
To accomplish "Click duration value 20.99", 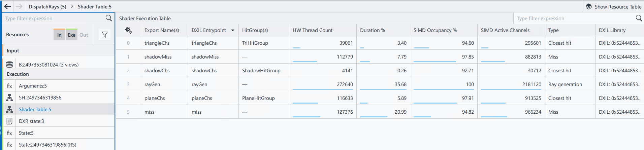I will coord(400,112).
